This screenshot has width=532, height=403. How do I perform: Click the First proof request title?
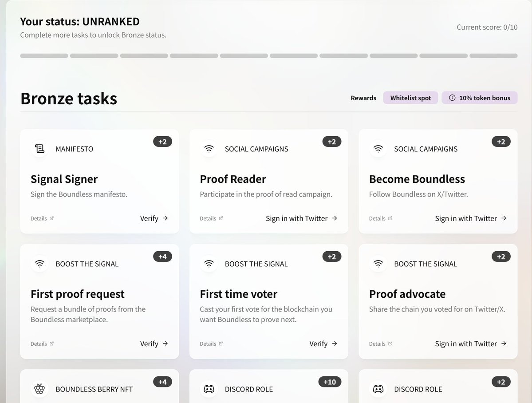point(77,294)
